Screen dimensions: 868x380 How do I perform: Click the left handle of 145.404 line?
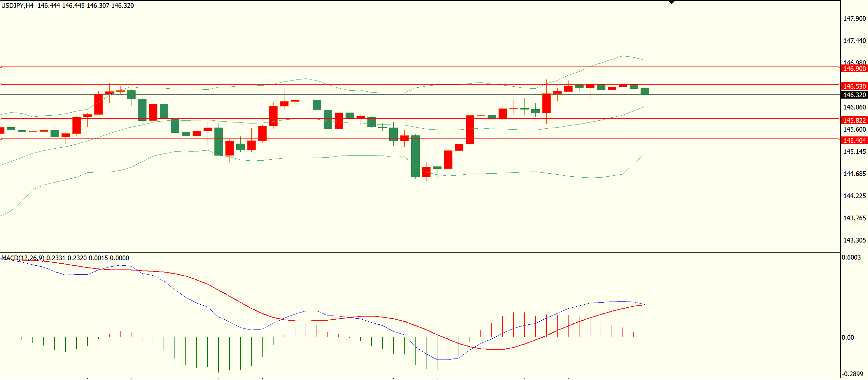pos(1,138)
